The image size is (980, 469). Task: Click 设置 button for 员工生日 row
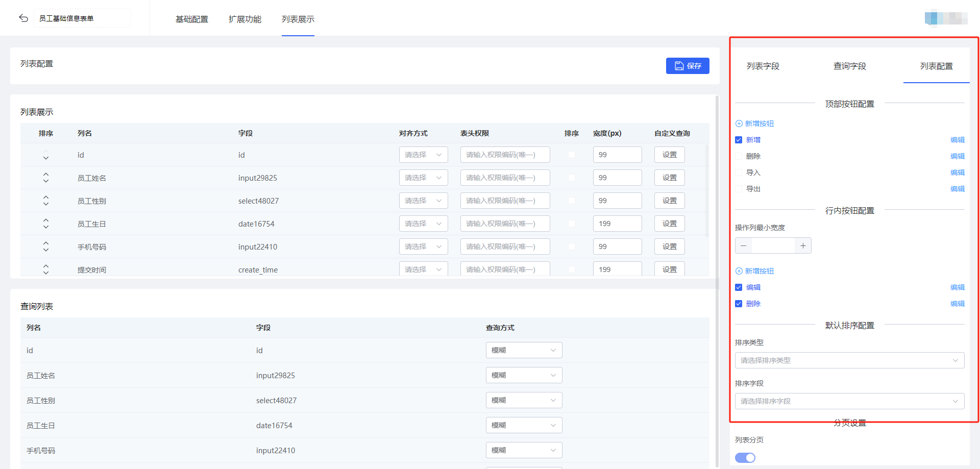669,224
